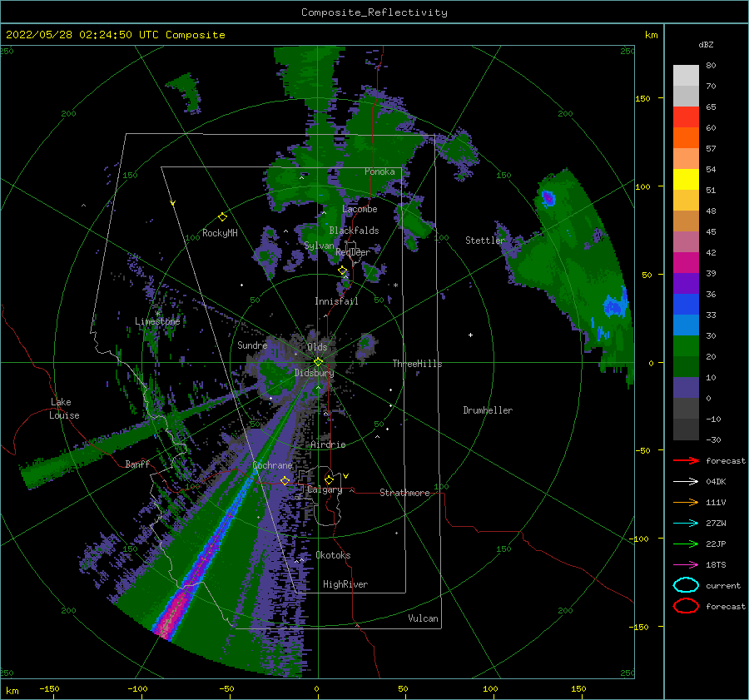The width and height of the screenshot is (749, 700).
Task: Click the HighRiver label
Action: [x=345, y=584]
